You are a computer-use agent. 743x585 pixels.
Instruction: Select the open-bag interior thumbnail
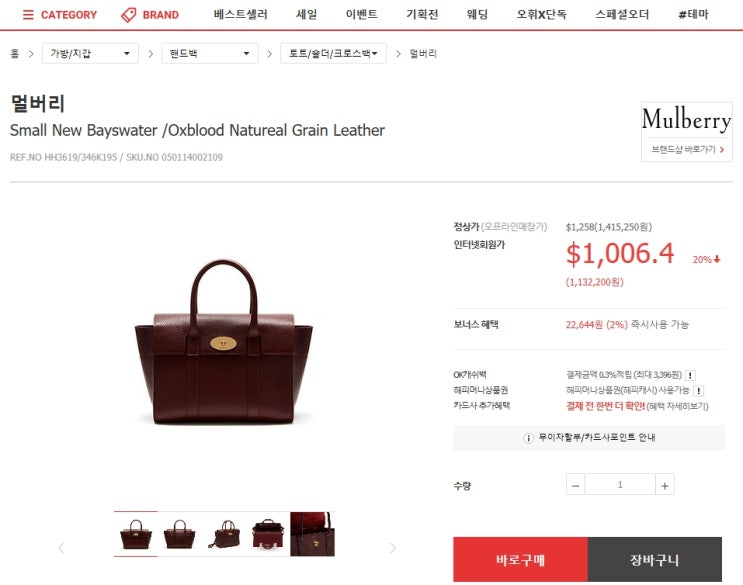tap(268, 534)
